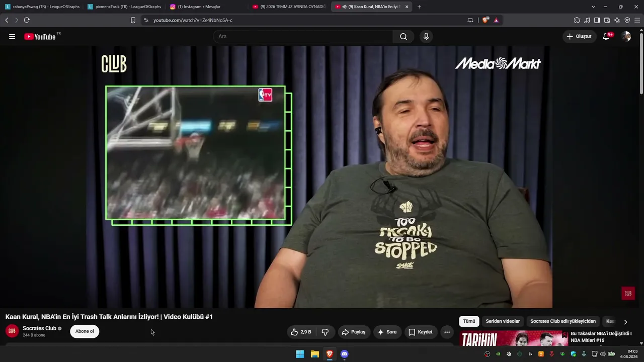Click the YouTube search magnifier button

(404, 36)
